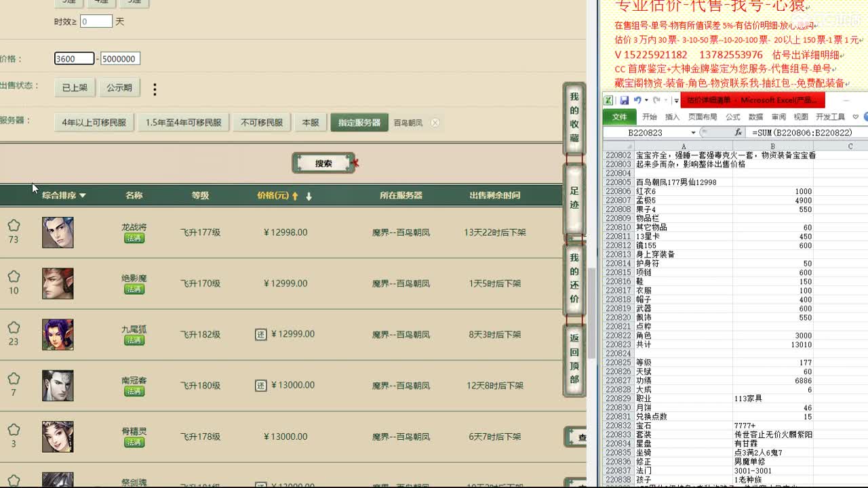
Task: Open undo history dropdown arrow in Excel
Action: [646, 100]
